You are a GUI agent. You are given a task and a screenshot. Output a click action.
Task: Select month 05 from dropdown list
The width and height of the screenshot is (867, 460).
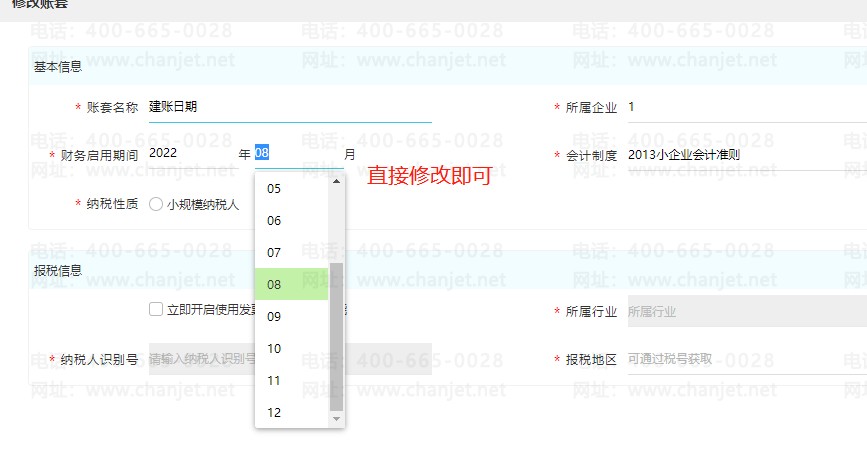291,189
